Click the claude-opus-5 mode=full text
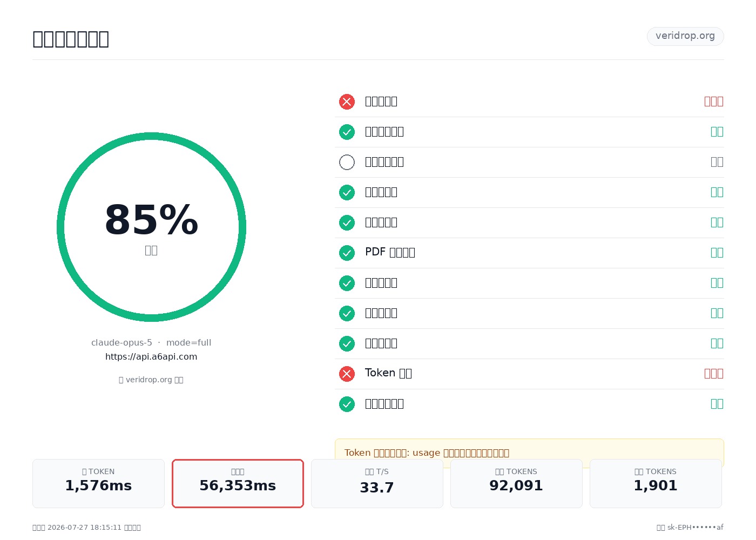 click(151, 342)
